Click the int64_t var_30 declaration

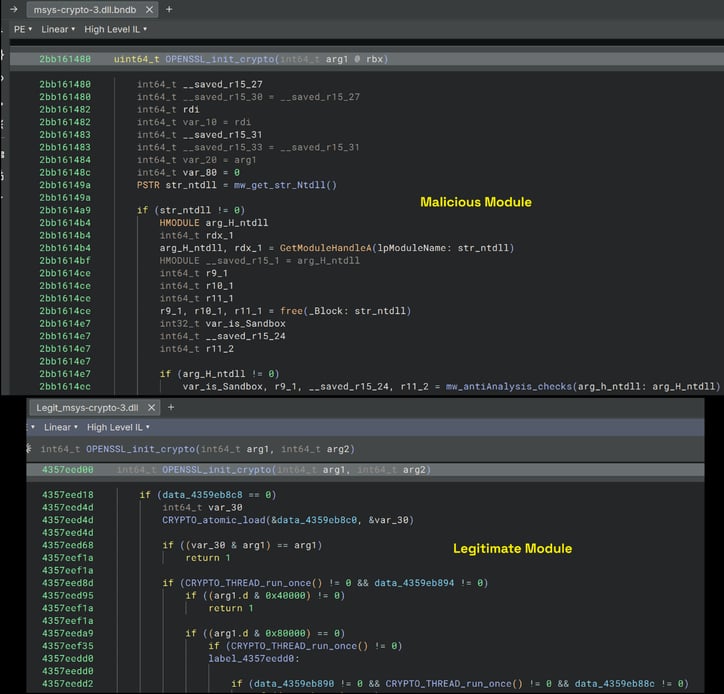click(202, 507)
